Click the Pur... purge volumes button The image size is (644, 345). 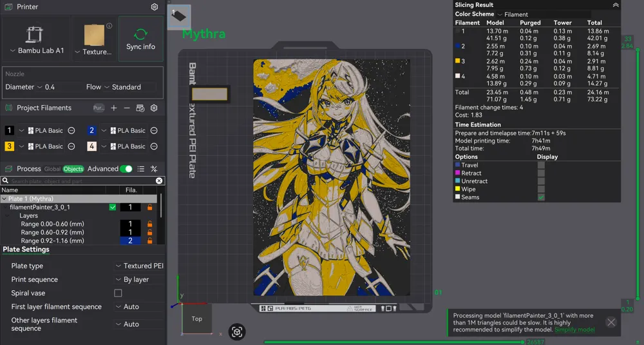[x=99, y=108]
